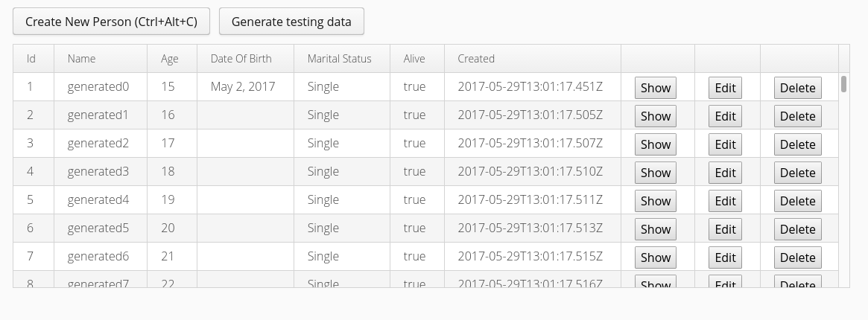Open Show for generated4
This screenshot has width=868, height=320.
pyautogui.click(x=656, y=201)
